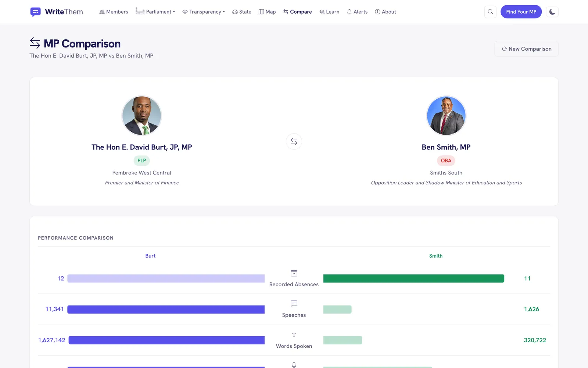Open David Burt's profile photo
This screenshot has width=588, height=368.
coord(142,116)
